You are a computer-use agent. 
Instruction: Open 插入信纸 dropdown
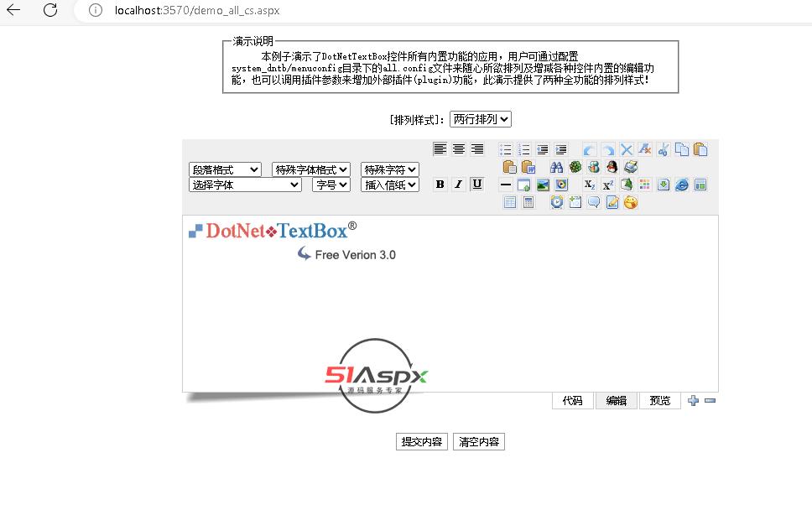click(x=389, y=185)
